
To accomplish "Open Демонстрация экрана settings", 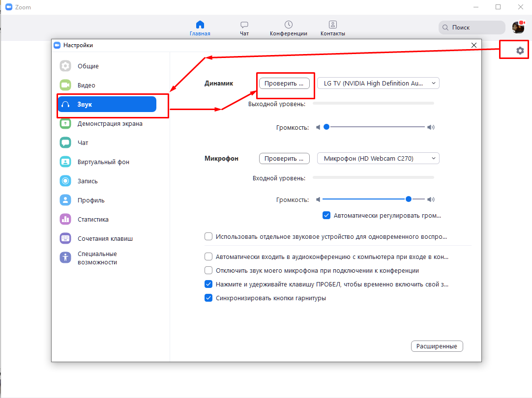I will point(107,123).
